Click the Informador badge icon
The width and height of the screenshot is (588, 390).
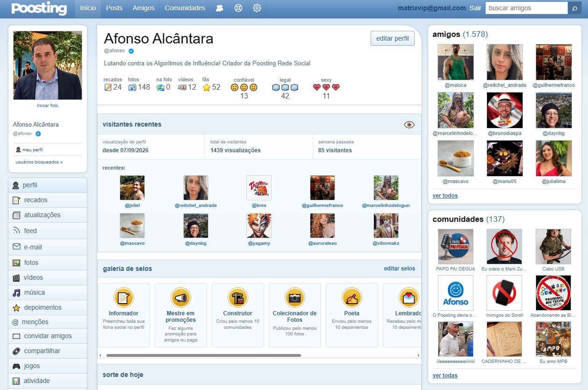tap(123, 298)
